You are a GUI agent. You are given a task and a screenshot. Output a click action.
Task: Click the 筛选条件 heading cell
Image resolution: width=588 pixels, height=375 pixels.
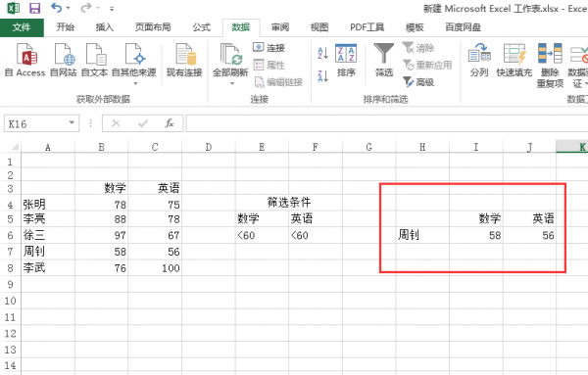click(289, 203)
